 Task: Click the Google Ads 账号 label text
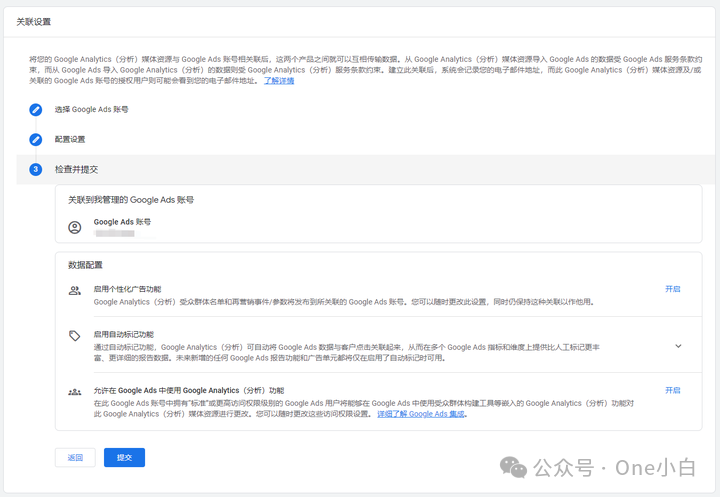pos(122,222)
